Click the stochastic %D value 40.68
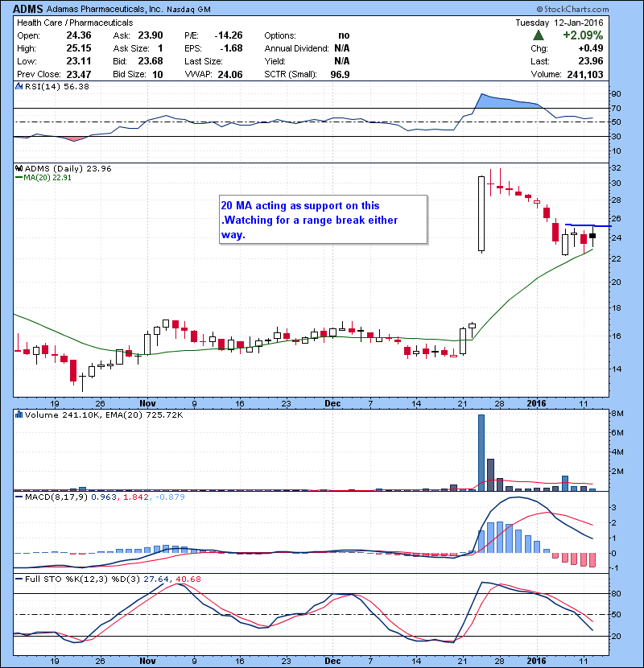644x668 pixels. (187, 579)
